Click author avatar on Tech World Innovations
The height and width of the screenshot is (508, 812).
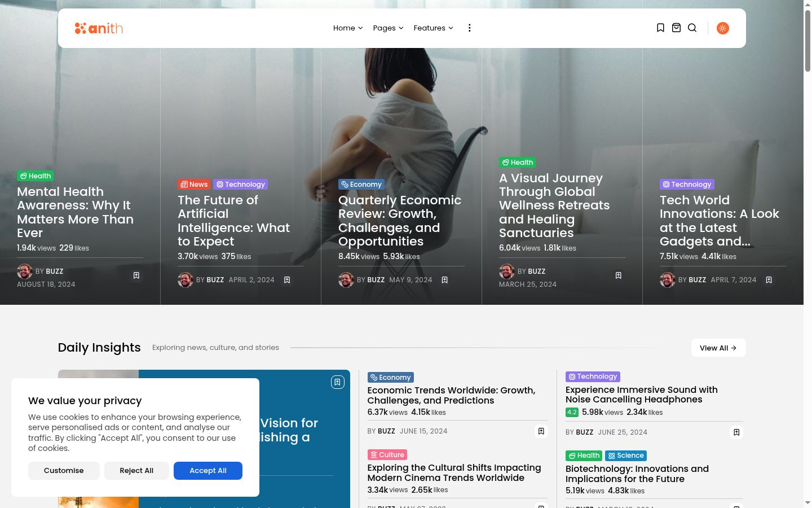pyautogui.click(x=668, y=280)
